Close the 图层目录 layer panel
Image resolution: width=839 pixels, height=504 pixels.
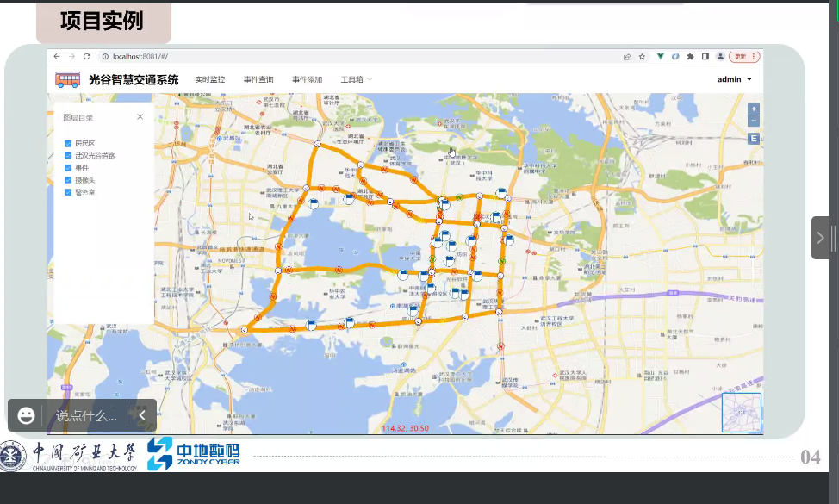(x=140, y=117)
